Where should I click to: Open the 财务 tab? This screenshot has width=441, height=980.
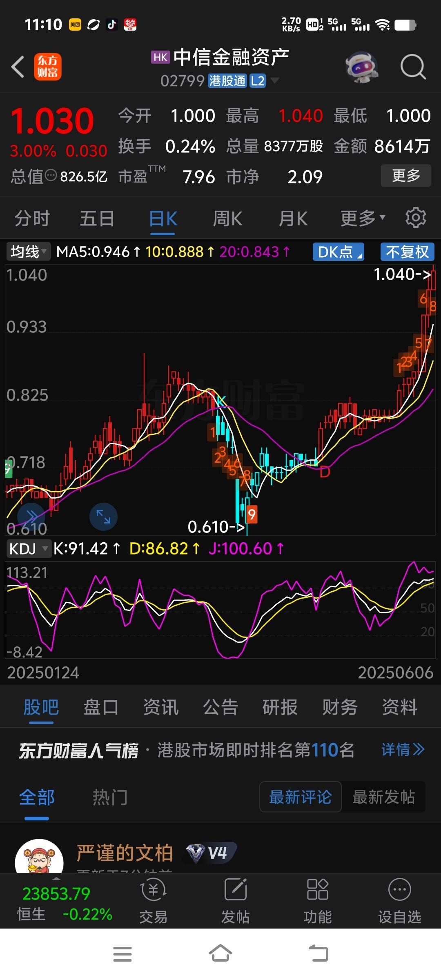(x=340, y=707)
